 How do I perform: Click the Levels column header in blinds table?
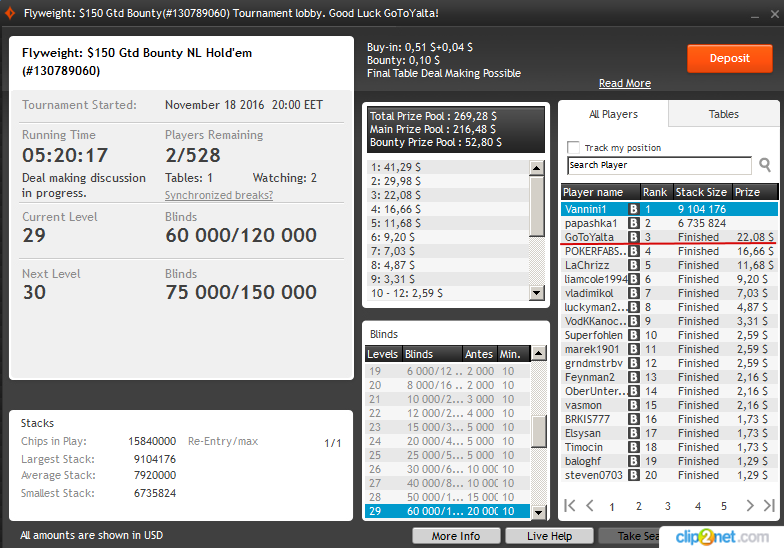coord(382,354)
